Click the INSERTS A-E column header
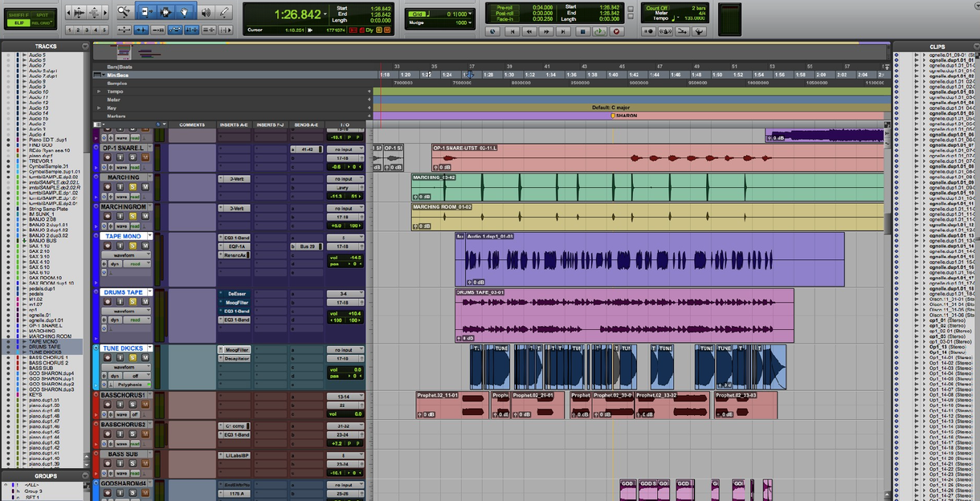The image size is (980, 501). point(235,125)
